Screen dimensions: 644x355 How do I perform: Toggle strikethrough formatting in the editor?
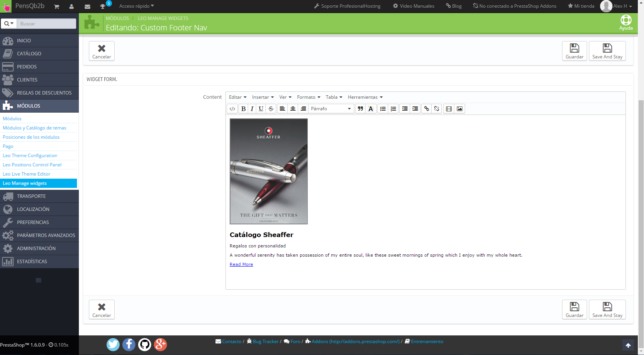point(271,109)
